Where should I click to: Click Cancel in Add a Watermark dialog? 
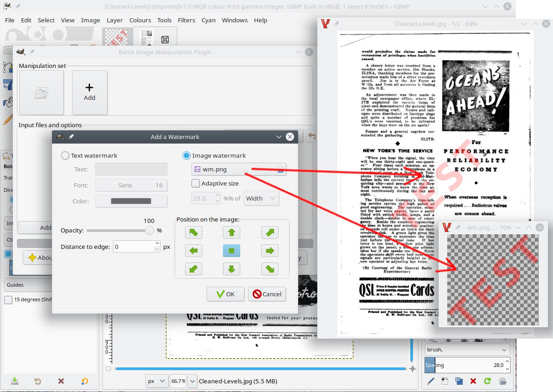pos(267,294)
